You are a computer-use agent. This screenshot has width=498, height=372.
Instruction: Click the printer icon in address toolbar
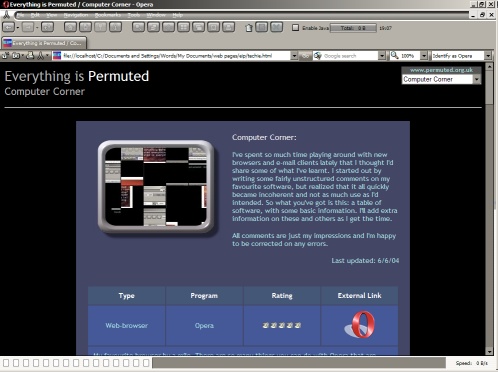coord(30,56)
